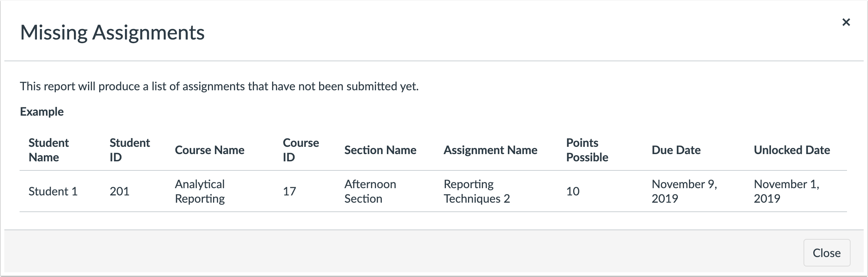Click the Unlocked Date column header
The height and width of the screenshot is (277, 868).
tap(792, 150)
